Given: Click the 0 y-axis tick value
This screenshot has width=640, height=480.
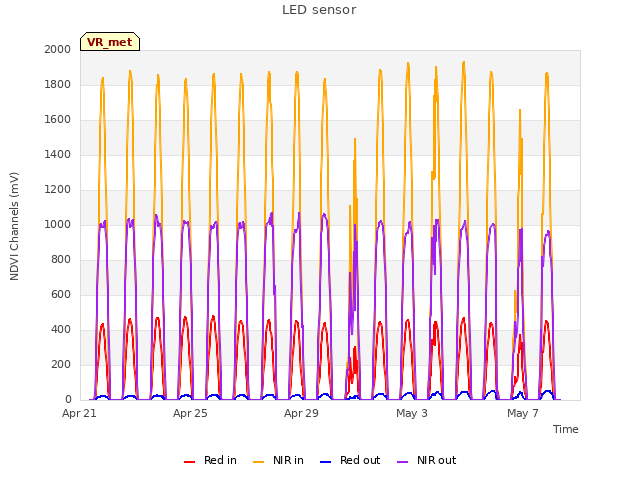Looking at the screenshot, I should (68, 400).
